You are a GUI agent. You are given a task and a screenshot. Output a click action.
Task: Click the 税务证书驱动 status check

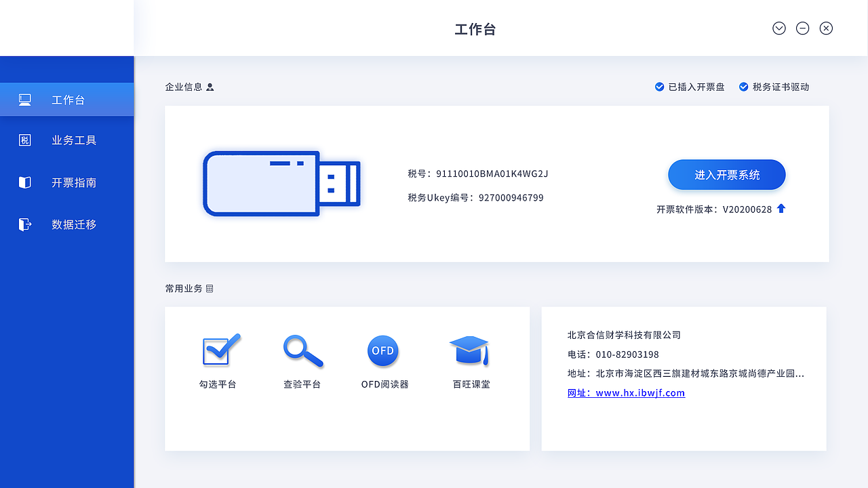(743, 87)
